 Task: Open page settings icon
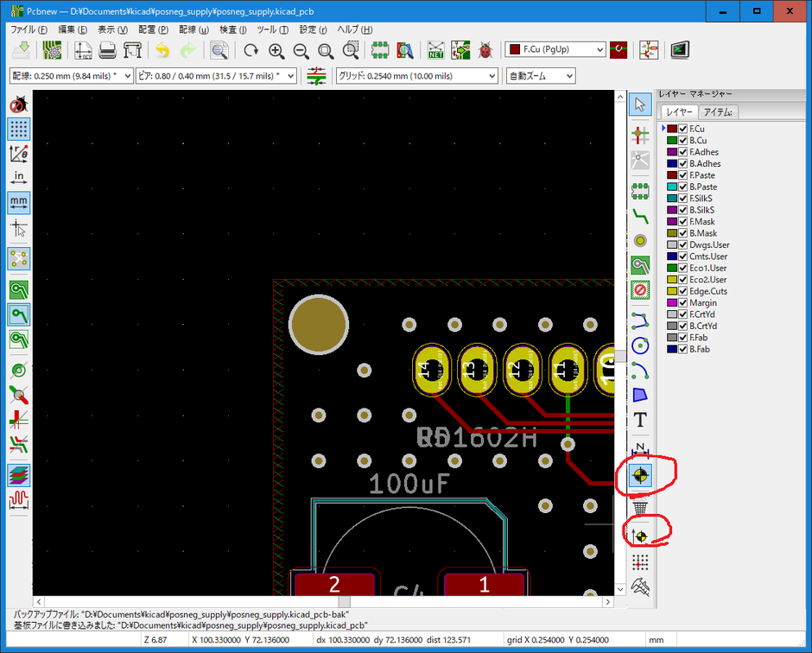coord(83,50)
